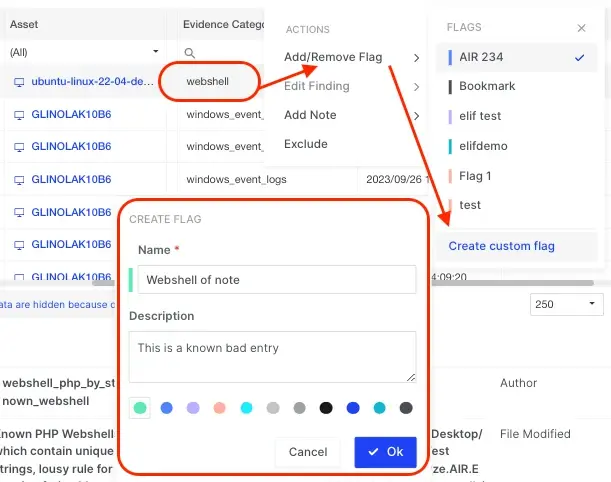Pick the black color swatch
Screen dimensions: 611x482
click(x=326, y=408)
